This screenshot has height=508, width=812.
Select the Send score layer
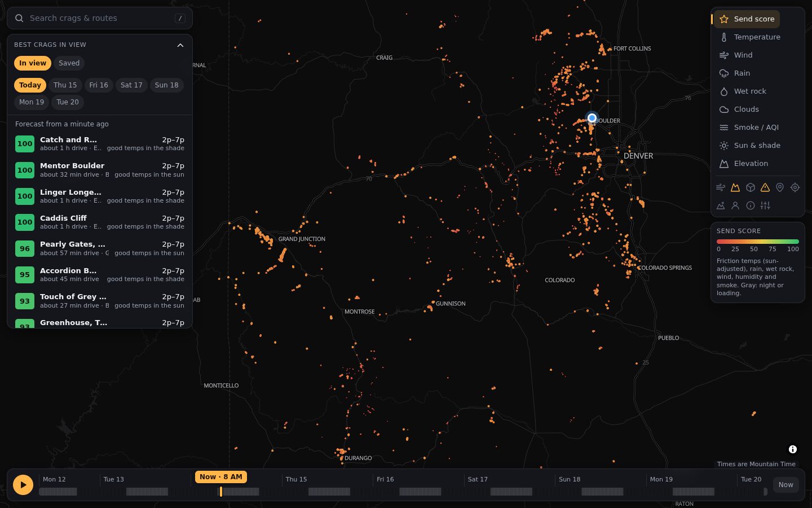pos(747,19)
